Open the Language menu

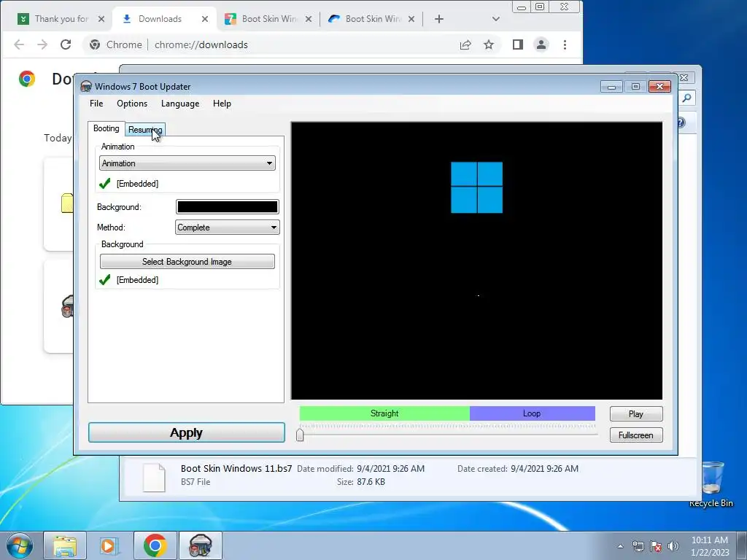[x=180, y=104]
